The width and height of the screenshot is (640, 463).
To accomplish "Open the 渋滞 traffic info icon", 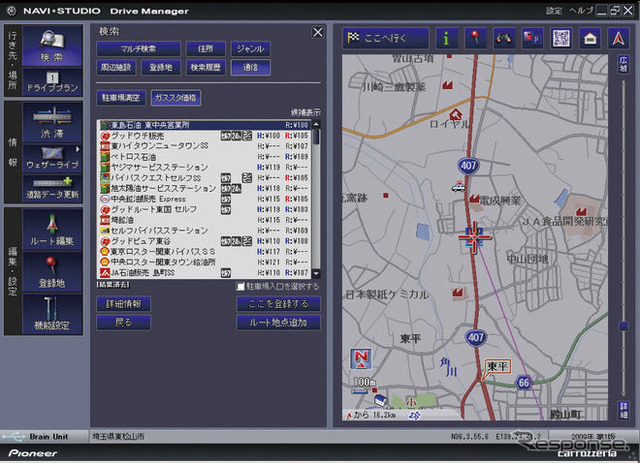I will (52, 122).
